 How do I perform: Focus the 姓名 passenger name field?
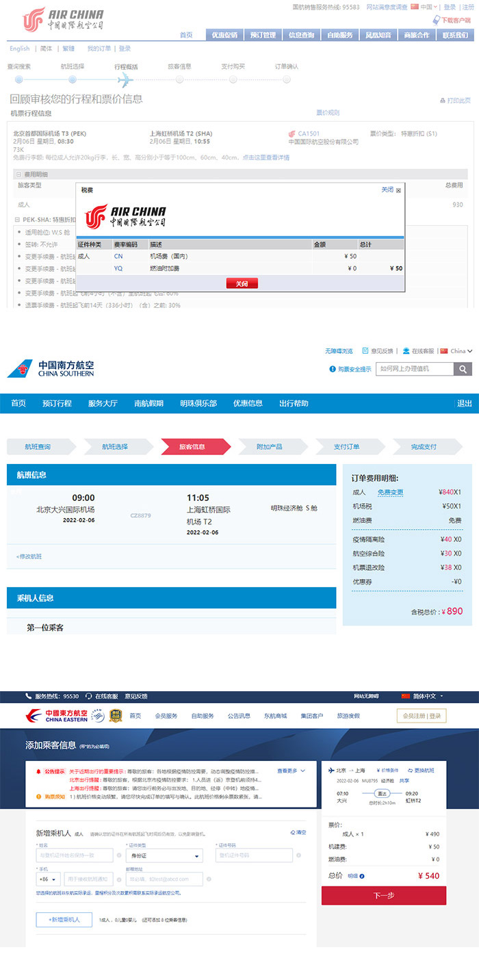point(75,855)
